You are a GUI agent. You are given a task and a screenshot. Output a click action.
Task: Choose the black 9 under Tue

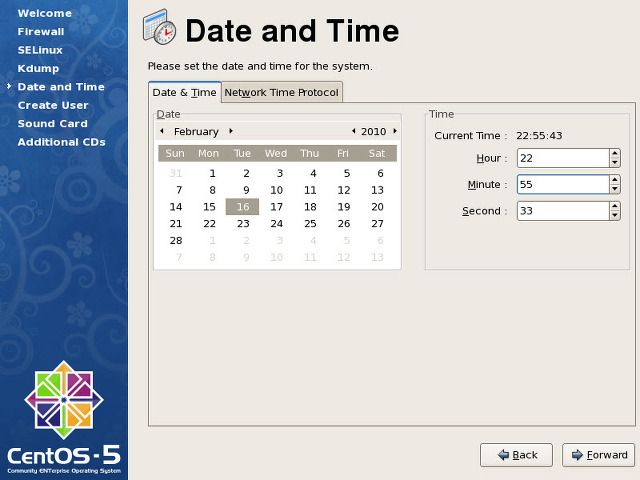(246, 190)
